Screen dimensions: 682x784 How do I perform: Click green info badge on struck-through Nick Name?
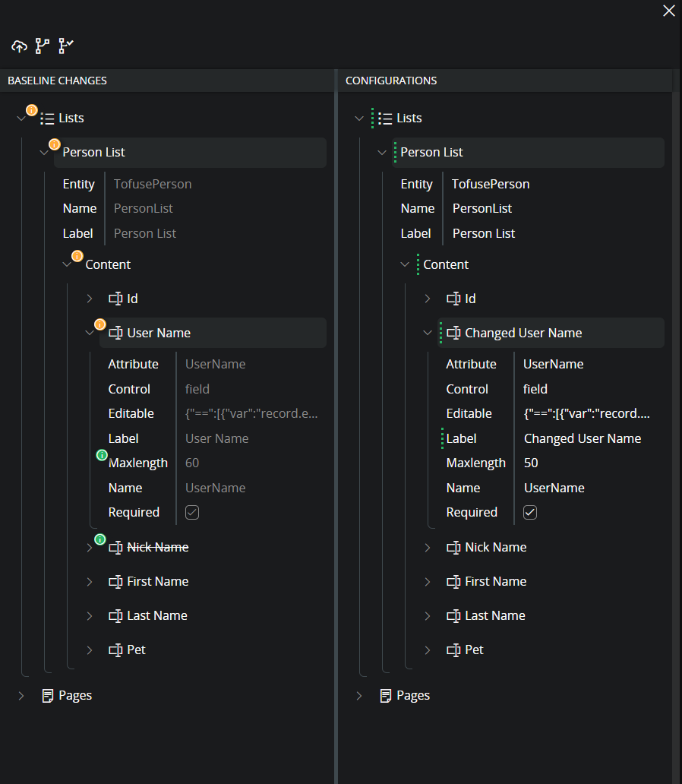pyautogui.click(x=99, y=539)
